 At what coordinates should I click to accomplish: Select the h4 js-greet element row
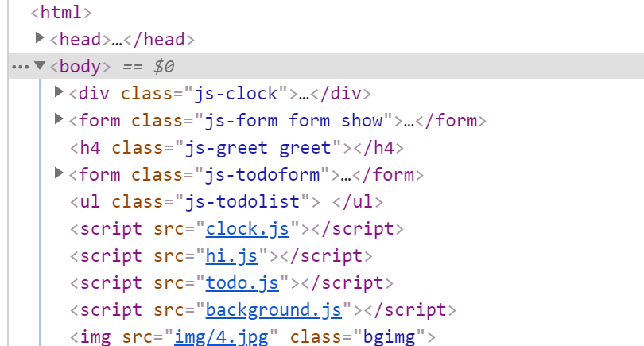click(x=237, y=147)
